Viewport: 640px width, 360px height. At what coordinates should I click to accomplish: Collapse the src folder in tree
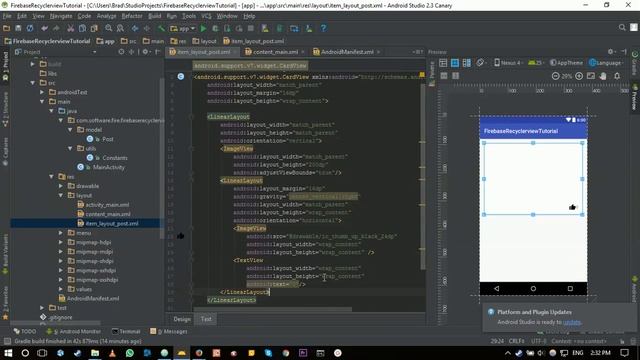pyautogui.click(x=33, y=83)
